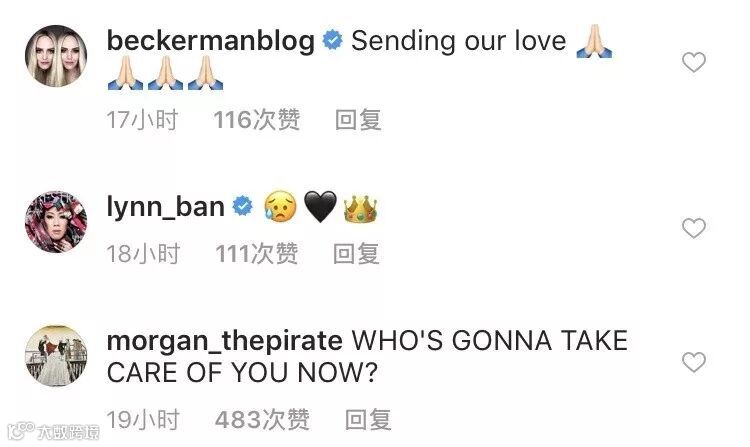This screenshot has width=750, height=447.
Task: Click the black heart emoji in lynn_ban's comment
Action: coord(320,207)
